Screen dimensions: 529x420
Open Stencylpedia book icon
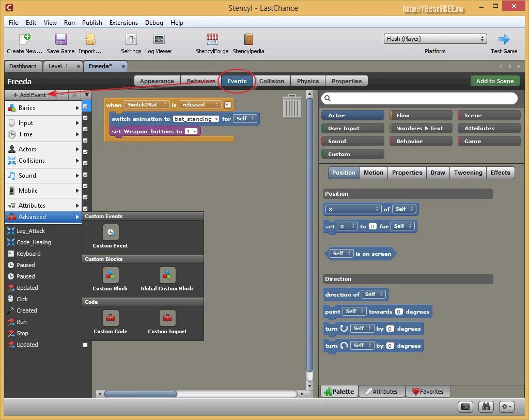pos(248,39)
